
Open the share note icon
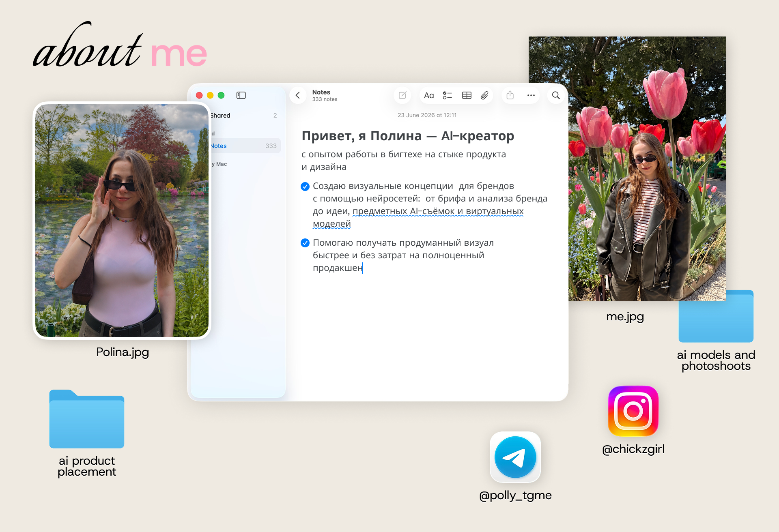tap(510, 95)
